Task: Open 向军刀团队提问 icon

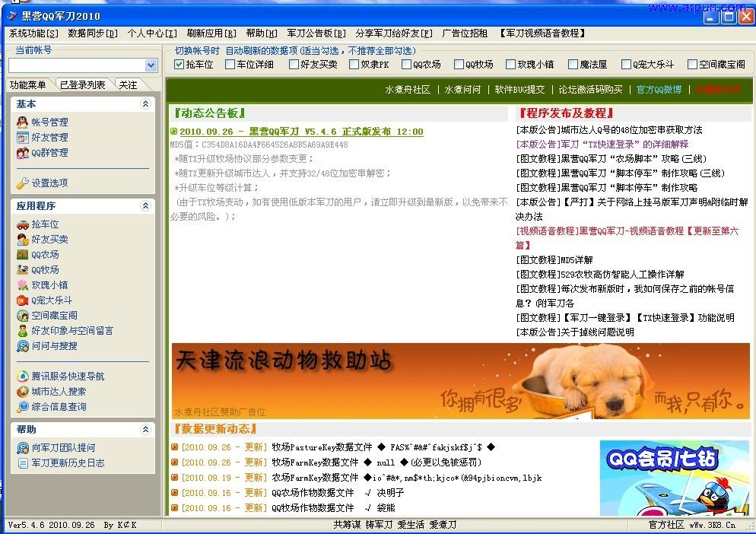Action: (x=23, y=448)
